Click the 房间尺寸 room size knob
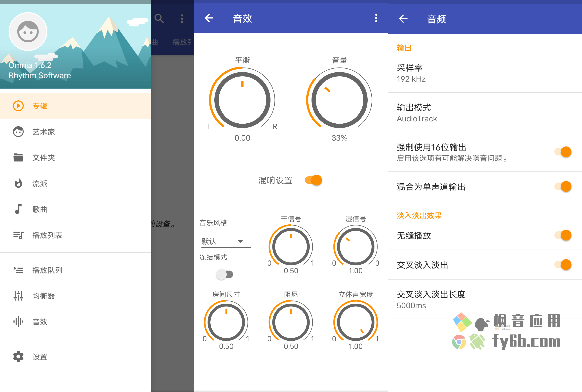The image size is (582, 392). (226, 322)
